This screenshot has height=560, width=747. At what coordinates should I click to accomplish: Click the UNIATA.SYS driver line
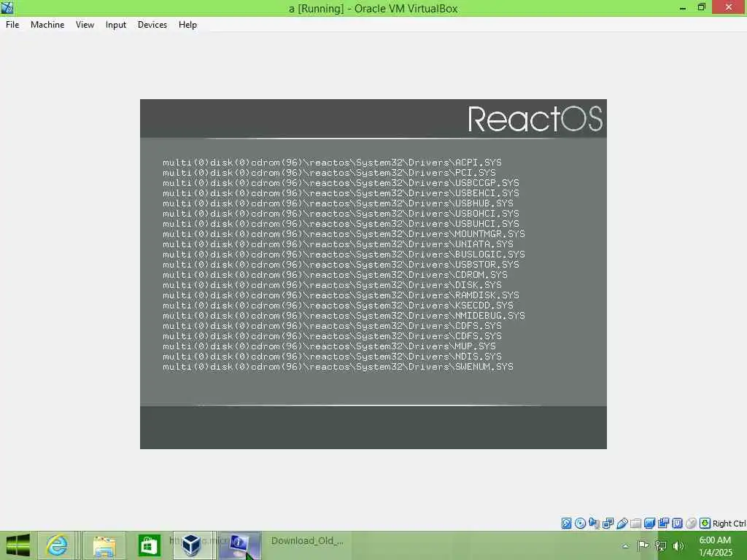pos(338,244)
